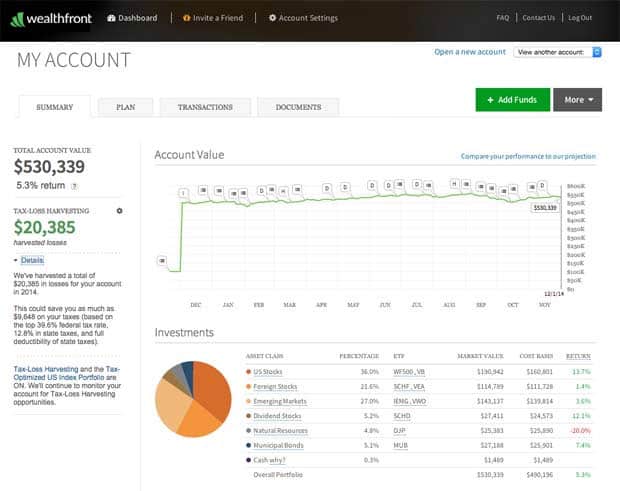Open the Tax-Loss Harvesting settings gear
The image size is (620, 491).
point(119,211)
